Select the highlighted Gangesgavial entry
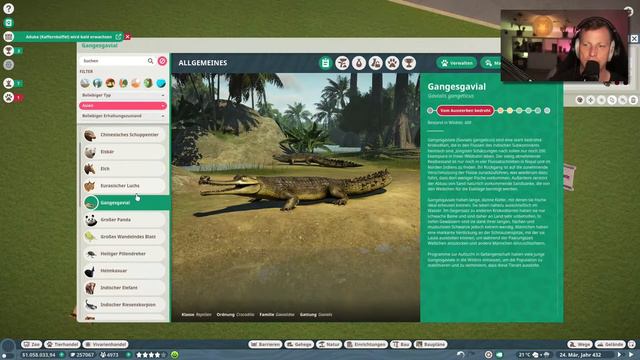Screen dimensions: 640x360 pos(126,203)
